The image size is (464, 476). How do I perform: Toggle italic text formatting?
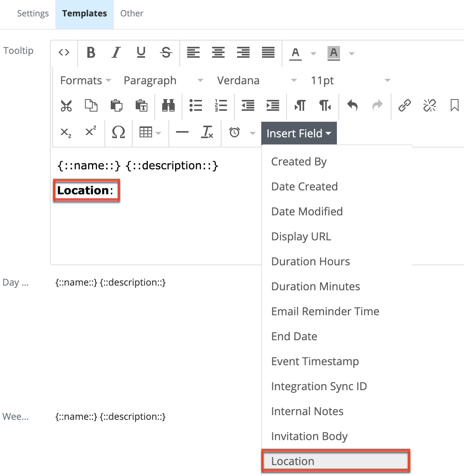point(116,52)
